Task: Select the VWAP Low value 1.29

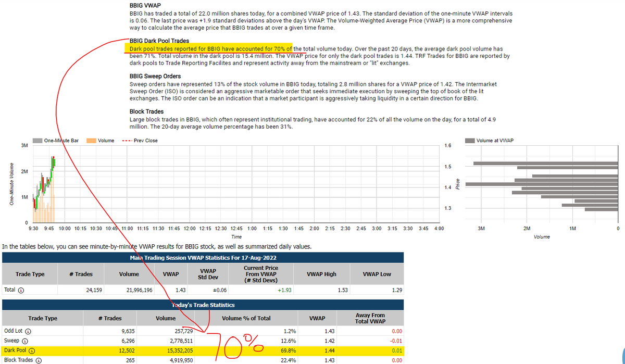Action: point(397,290)
